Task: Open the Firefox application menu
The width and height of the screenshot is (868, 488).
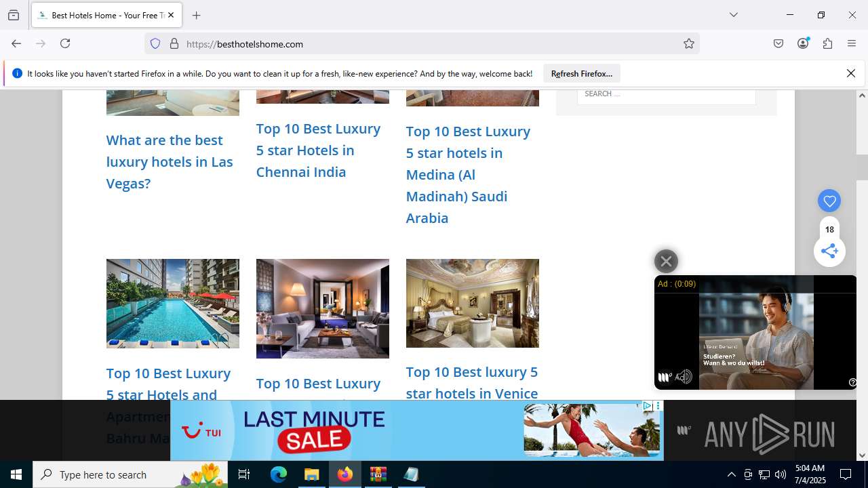Action: pos(852,43)
